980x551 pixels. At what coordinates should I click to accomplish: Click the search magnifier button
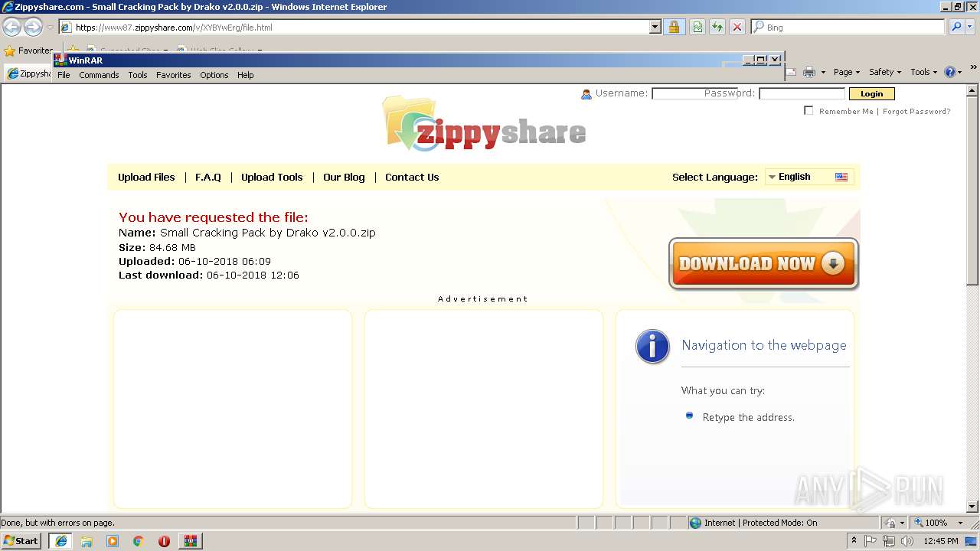coord(955,27)
